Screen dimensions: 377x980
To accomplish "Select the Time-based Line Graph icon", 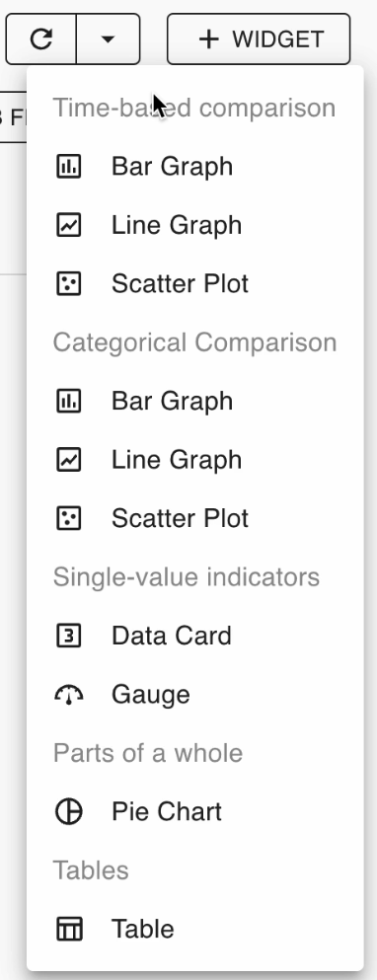I will click(x=69, y=225).
